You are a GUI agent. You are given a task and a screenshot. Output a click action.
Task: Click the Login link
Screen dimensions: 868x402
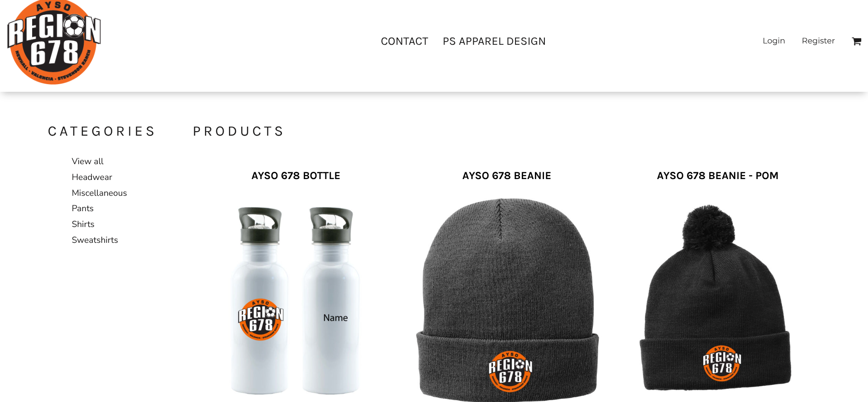click(x=773, y=41)
